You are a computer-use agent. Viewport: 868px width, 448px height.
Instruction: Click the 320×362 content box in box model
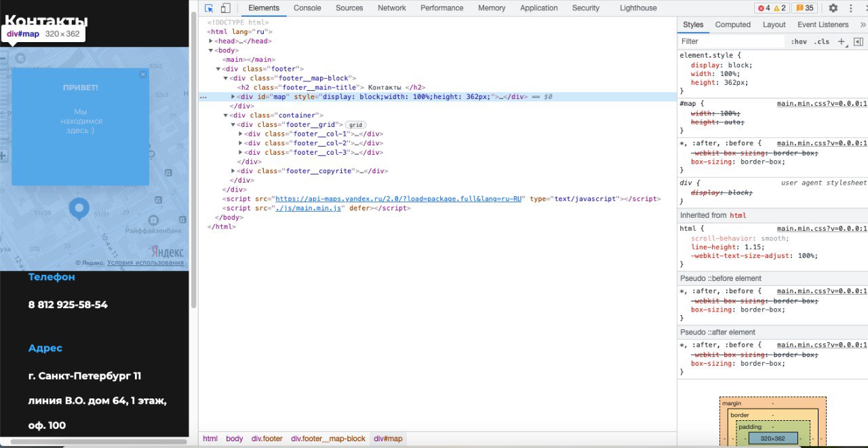coord(772,439)
